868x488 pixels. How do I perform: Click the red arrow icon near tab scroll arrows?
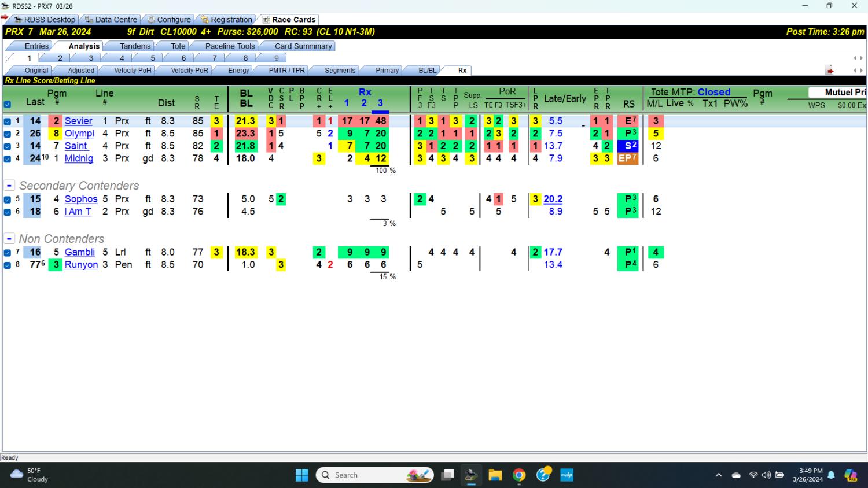830,71
